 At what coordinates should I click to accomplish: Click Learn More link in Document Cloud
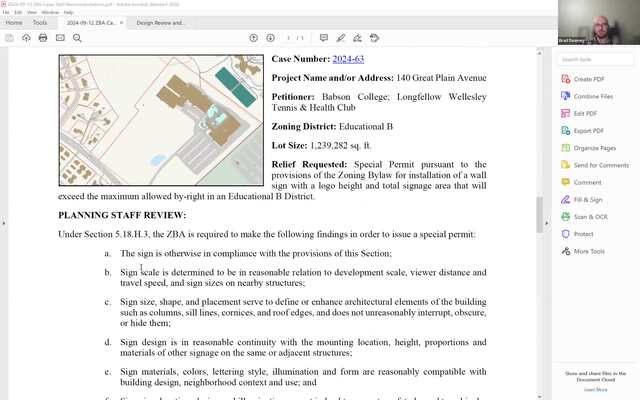pyautogui.click(x=595, y=389)
